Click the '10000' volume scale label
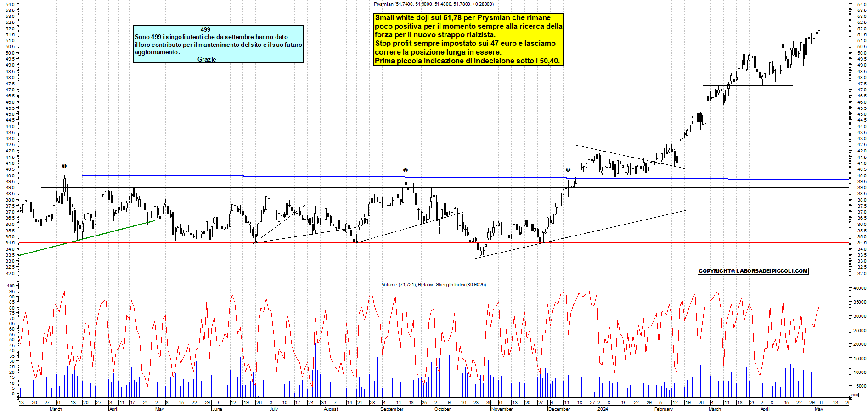 pos(860,372)
